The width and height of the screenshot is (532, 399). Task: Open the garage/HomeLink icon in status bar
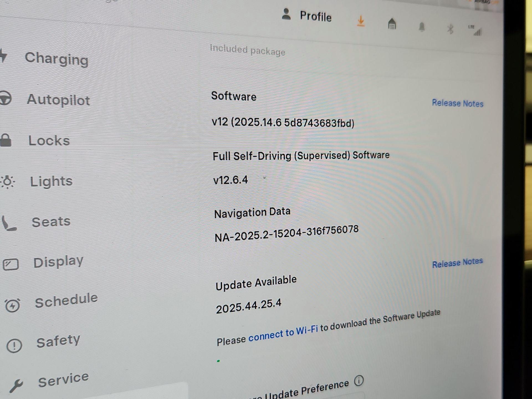(392, 24)
